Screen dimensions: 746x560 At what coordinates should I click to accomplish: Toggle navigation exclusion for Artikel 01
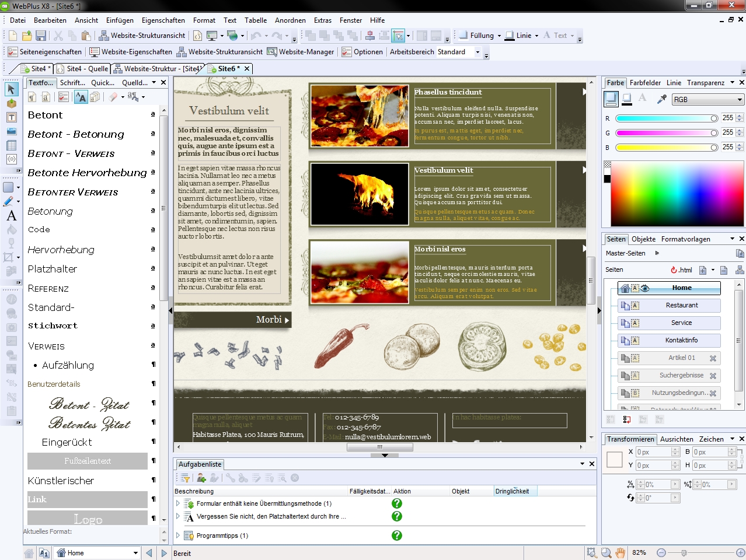coord(713,358)
